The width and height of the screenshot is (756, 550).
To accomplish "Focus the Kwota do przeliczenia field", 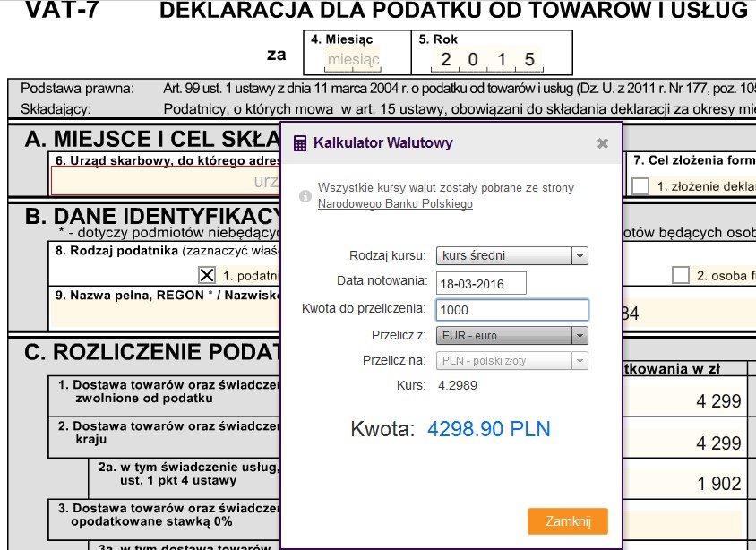I will pos(512,310).
